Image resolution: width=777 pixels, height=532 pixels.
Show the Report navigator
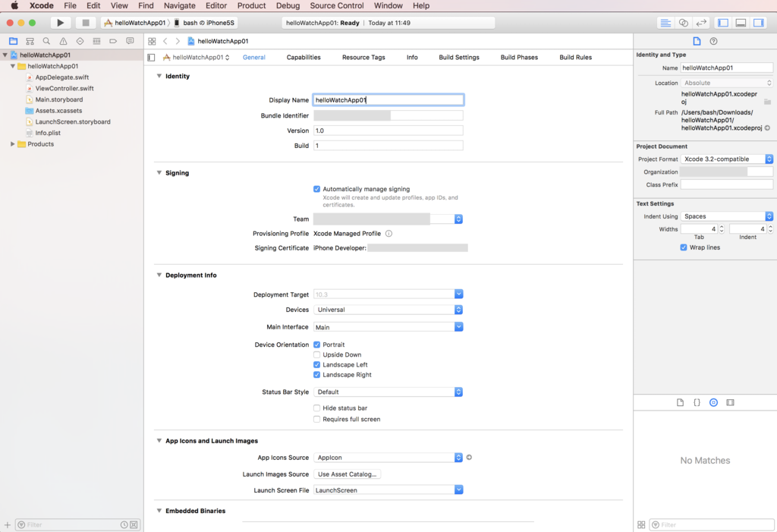130,41
